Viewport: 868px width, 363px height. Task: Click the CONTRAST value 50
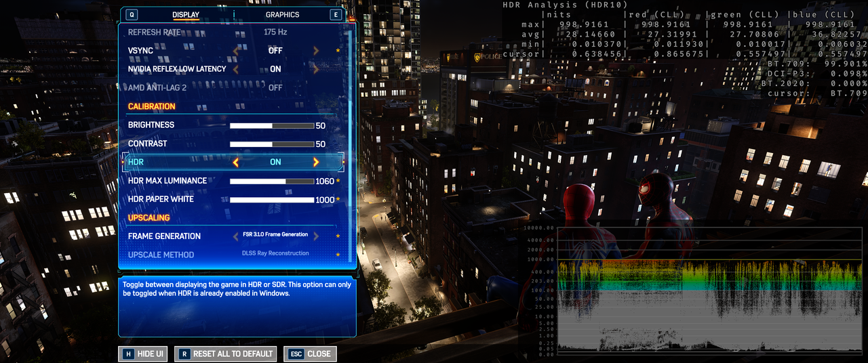321,144
